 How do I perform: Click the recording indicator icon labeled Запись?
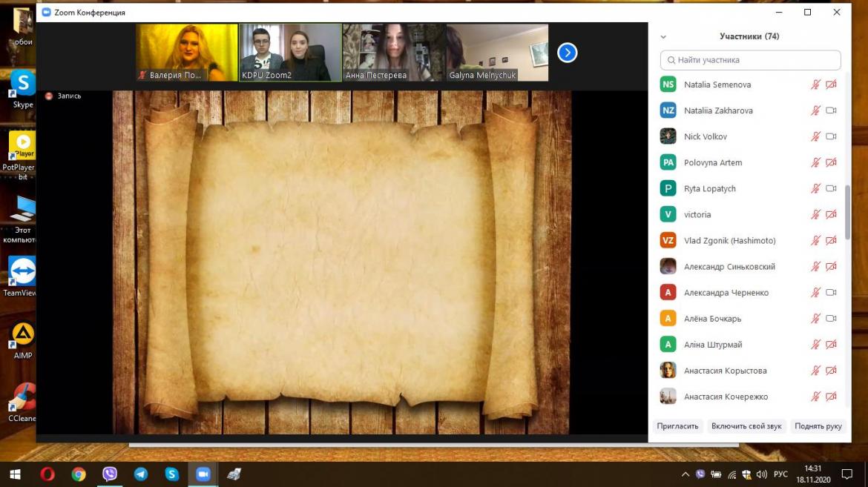point(49,96)
